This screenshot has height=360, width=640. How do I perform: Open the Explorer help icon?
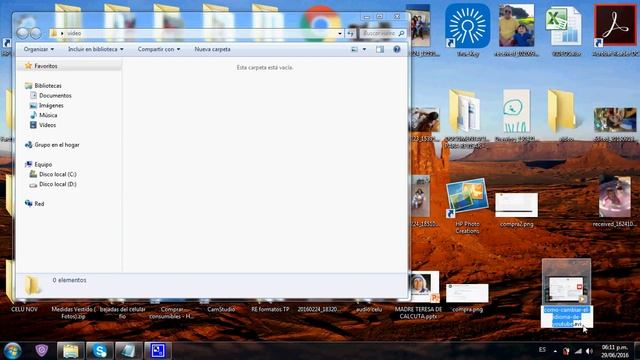coord(397,49)
